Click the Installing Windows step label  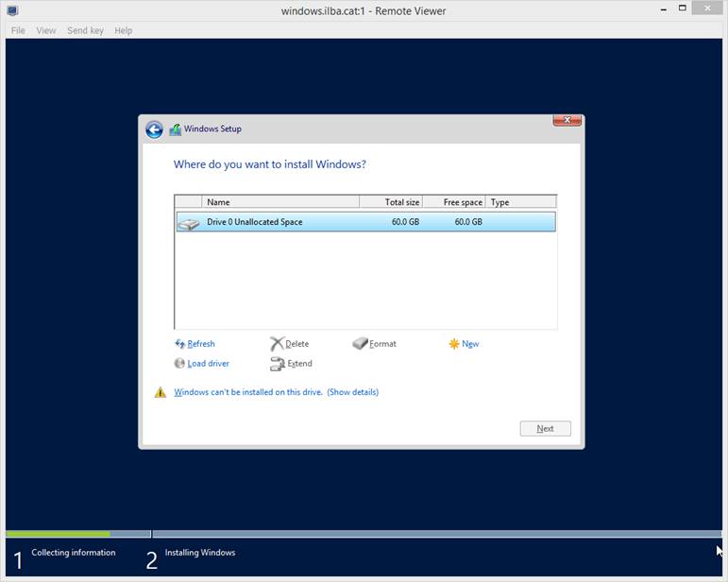tap(200, 553)
